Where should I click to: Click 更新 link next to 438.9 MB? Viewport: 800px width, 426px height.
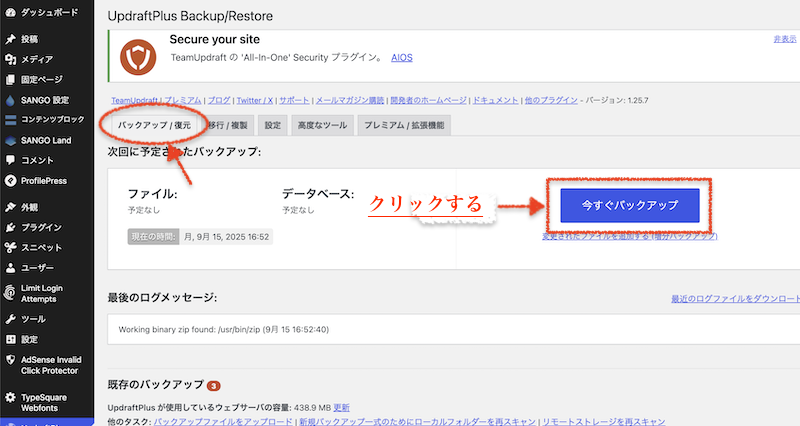[x=341, y=408]
